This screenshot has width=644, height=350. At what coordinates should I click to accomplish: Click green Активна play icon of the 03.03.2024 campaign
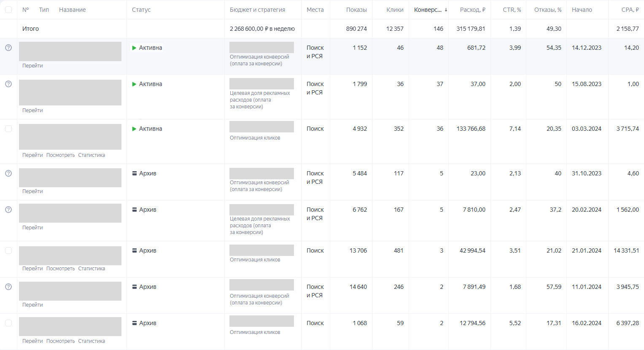coord(134,129)
